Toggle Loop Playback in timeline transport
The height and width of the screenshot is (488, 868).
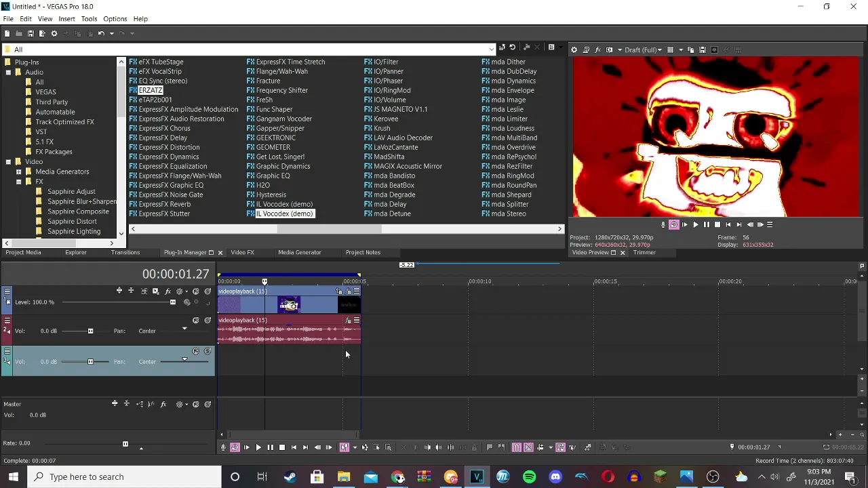pyautogui.click(x=235, y=447)
